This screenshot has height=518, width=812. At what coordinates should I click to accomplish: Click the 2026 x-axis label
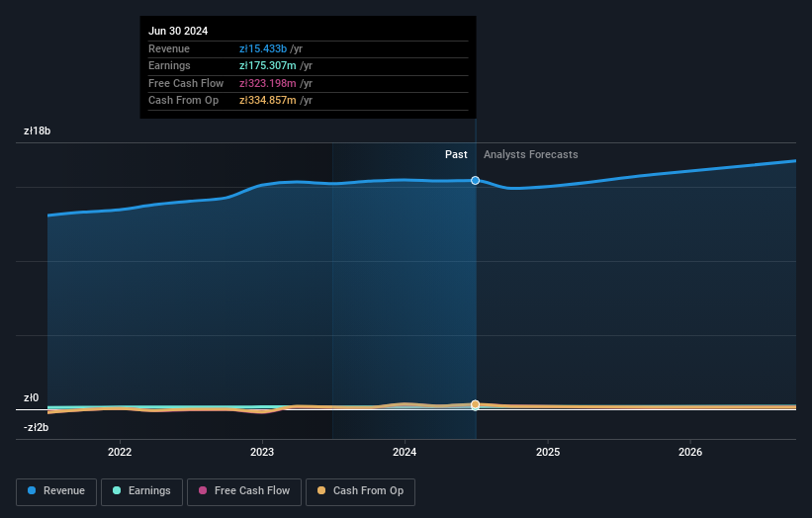click(x=690, y=453)
